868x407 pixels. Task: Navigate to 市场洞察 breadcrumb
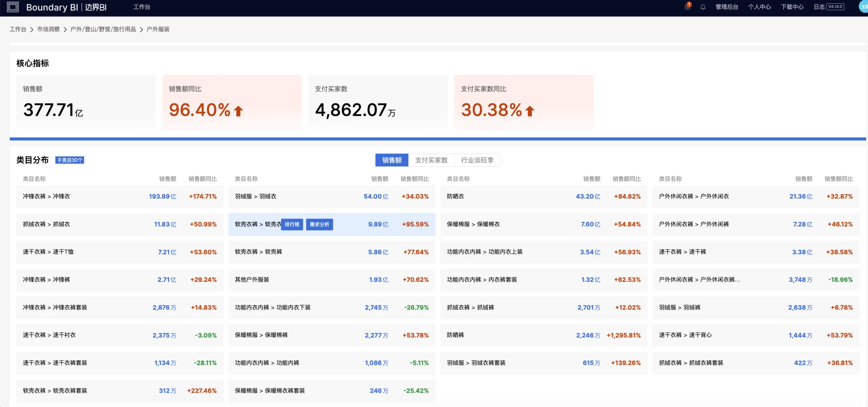(x=48, y=29)
